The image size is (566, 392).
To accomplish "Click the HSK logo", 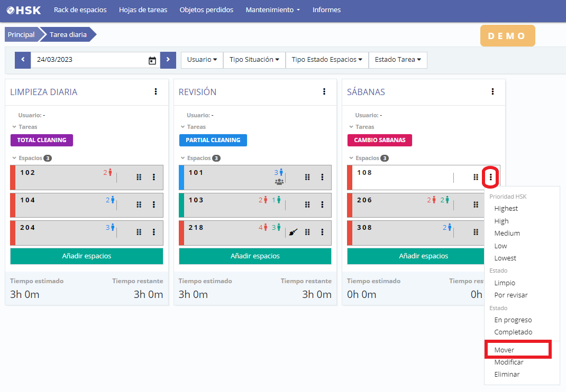I will (x=24, y=10).
